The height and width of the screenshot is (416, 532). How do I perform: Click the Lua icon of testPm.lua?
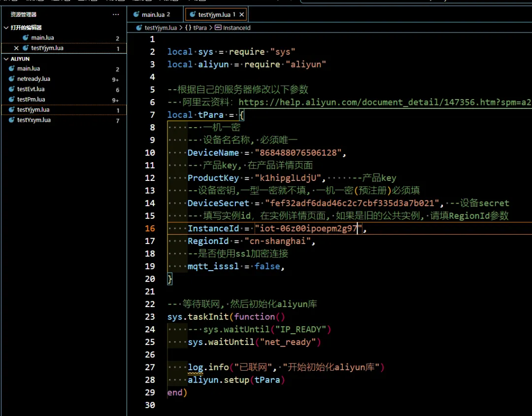[11, 100]
